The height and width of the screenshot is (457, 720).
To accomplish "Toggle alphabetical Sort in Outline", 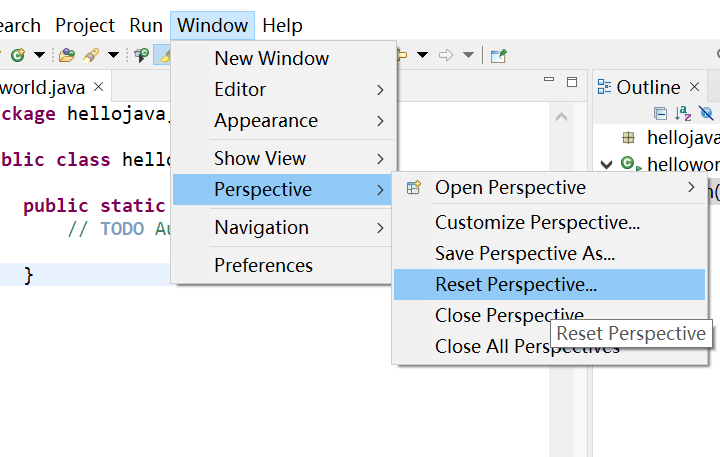I will pos(683,113).
